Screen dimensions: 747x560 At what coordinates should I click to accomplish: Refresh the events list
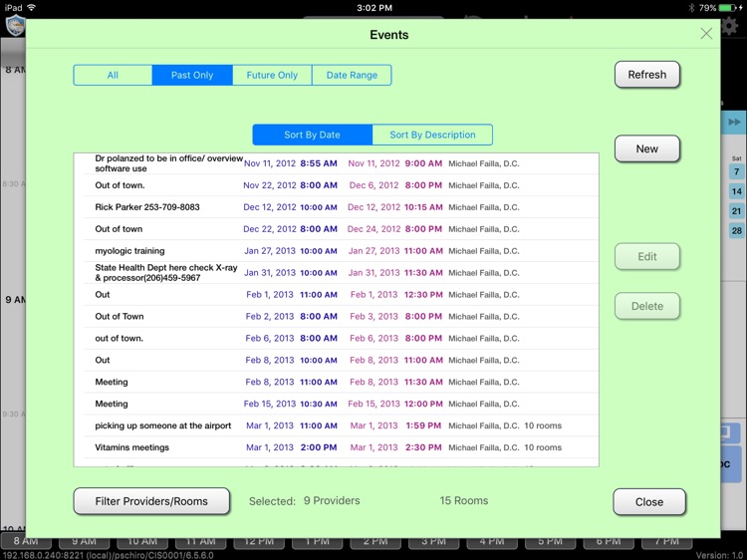click(x=647, y=75)
